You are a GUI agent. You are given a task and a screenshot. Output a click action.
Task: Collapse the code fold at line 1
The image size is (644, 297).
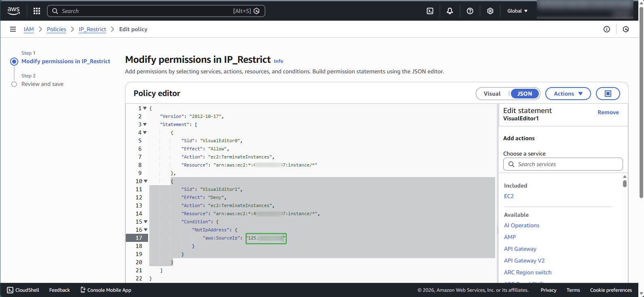pyautogui.click(x=145, y=108)
